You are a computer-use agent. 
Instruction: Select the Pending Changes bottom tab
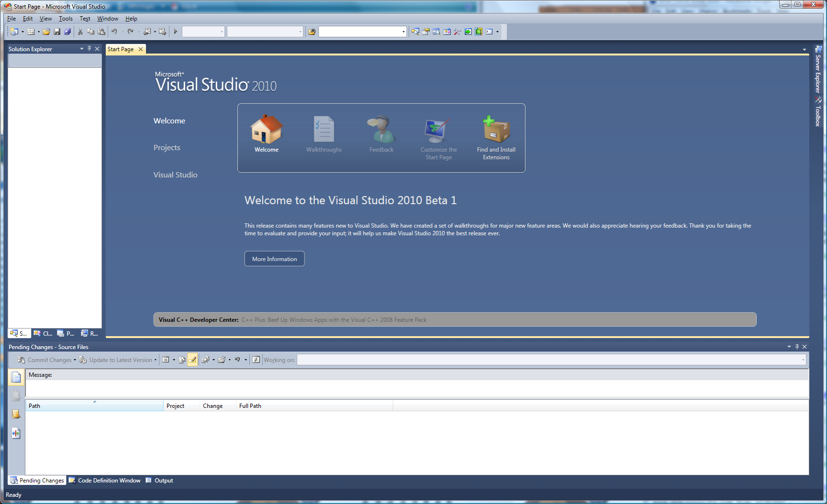tap(37, 481)
